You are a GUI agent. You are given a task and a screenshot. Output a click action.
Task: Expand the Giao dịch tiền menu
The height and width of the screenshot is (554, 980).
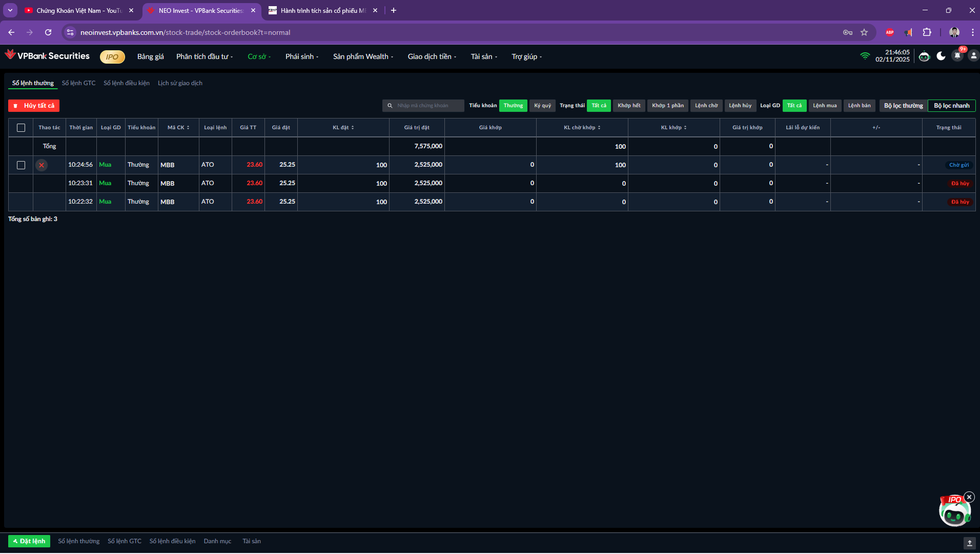click(432, 56)
